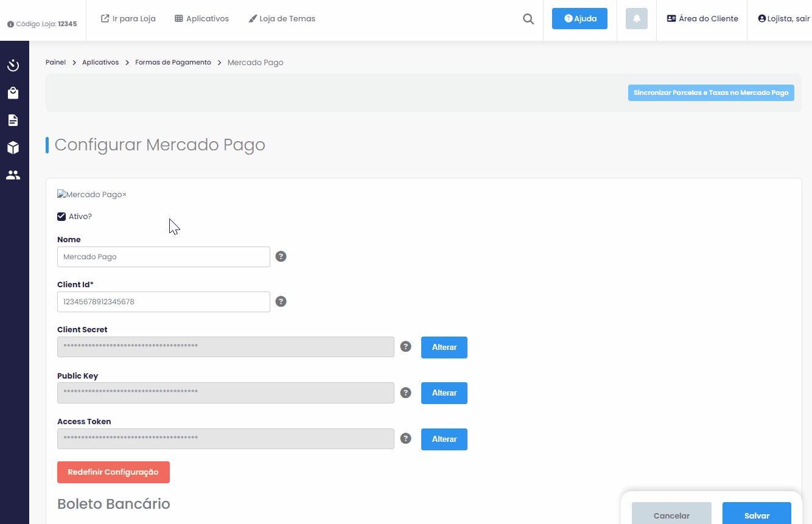Viewport: 812px width, 524px height.
Task: Open the document page sidebar icon
Action: click(13, 120)
